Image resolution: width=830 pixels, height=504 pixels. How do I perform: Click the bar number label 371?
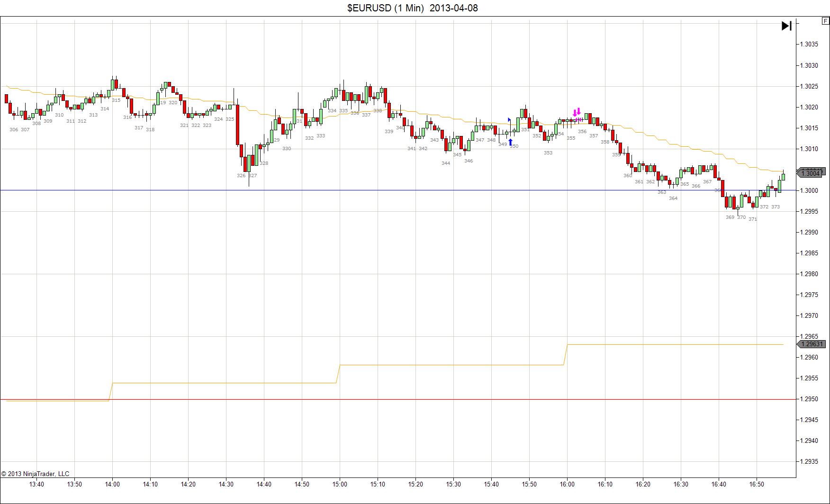click(753, 219)
